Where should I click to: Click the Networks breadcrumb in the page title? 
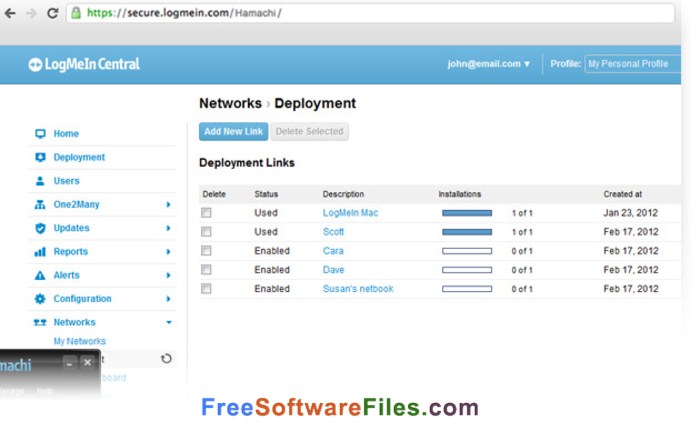230,103
